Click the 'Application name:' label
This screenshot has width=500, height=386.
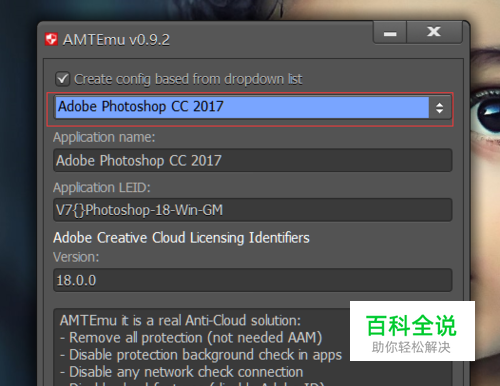pyautogui.click(x=104, y=137)
